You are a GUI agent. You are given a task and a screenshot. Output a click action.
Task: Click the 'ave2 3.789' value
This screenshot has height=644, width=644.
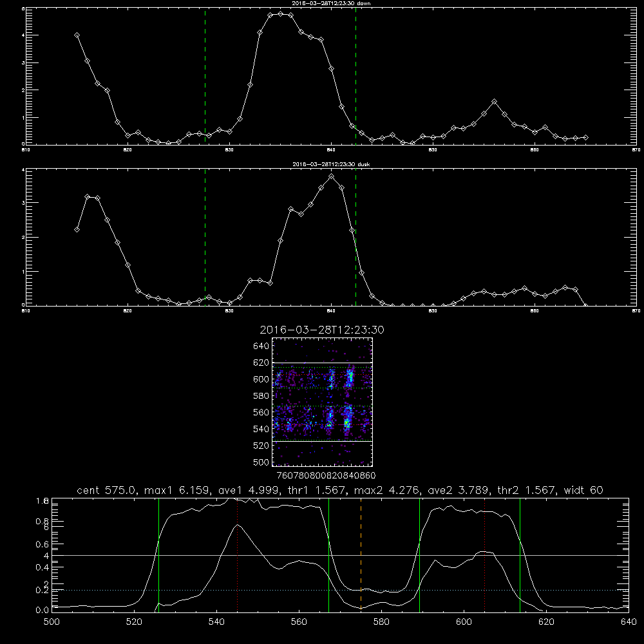coord(459,490)
